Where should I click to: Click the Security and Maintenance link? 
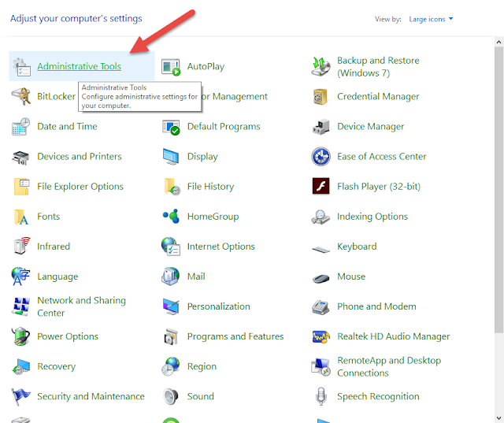click(91, 397)
